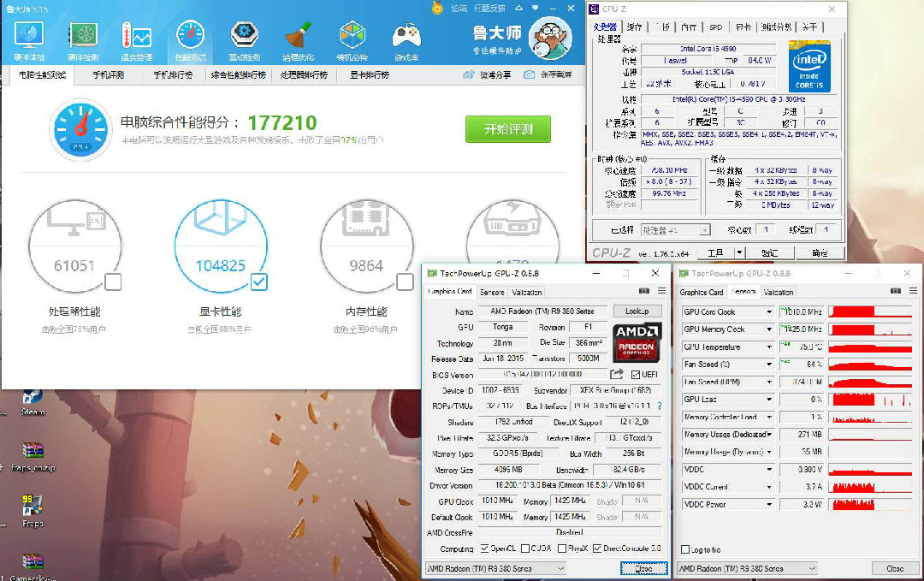Screen dimensions: 924x581
Task: Open 内存 tab in CPU-Z
Action: pos(688,27)
